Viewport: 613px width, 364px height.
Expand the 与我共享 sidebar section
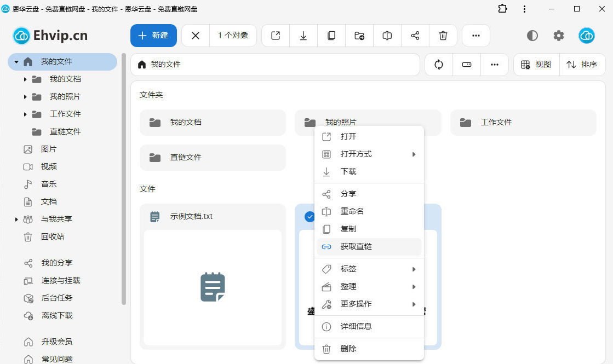(x=16, y=219)
